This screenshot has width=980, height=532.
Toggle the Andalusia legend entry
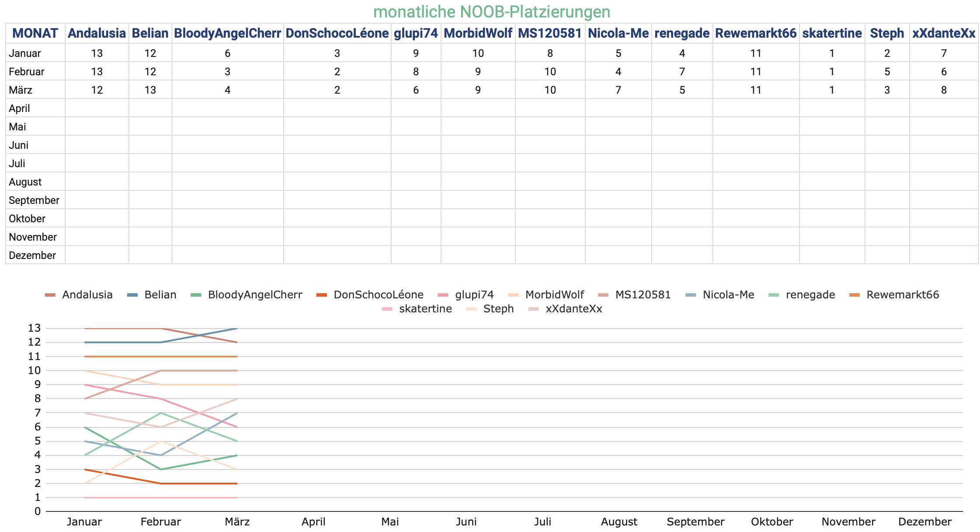[79, 295]
